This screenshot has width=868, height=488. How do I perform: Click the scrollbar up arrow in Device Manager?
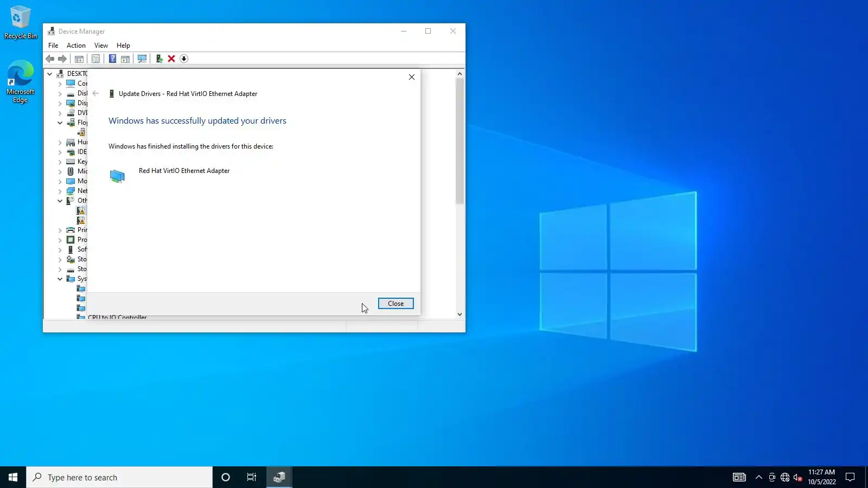[x=459, y=74]
